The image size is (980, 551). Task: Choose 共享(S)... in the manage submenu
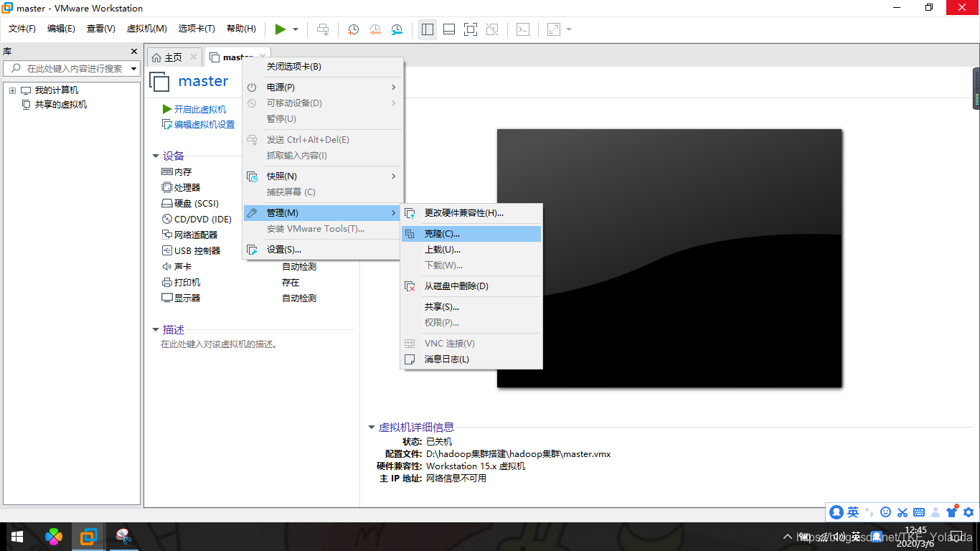471,307
